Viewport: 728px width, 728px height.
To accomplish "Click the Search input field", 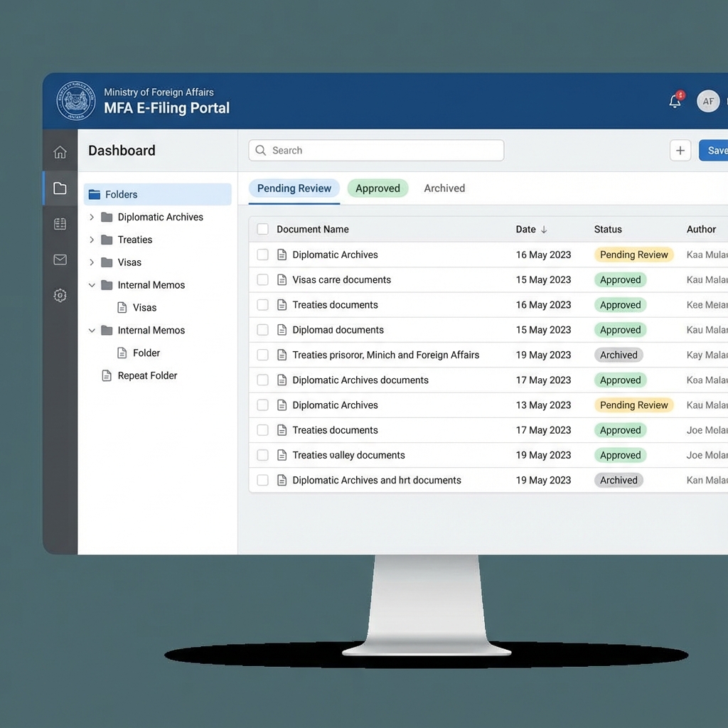I will [377, 151].
